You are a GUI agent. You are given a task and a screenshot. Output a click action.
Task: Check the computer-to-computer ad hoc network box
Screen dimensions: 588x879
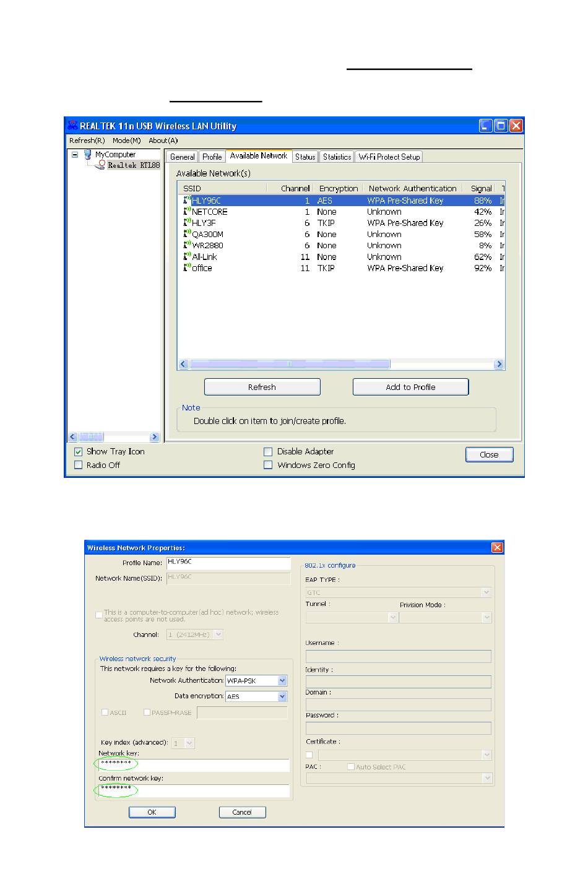point(99,615)
